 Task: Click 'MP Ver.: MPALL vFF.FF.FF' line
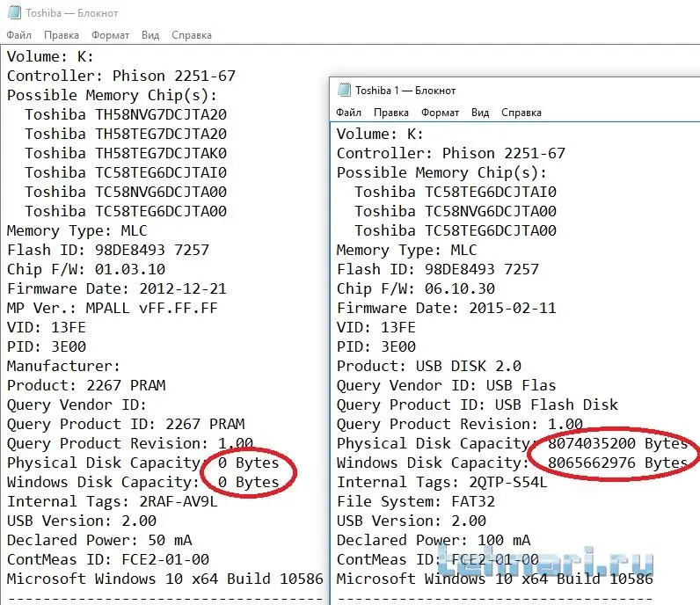(113, 308)
